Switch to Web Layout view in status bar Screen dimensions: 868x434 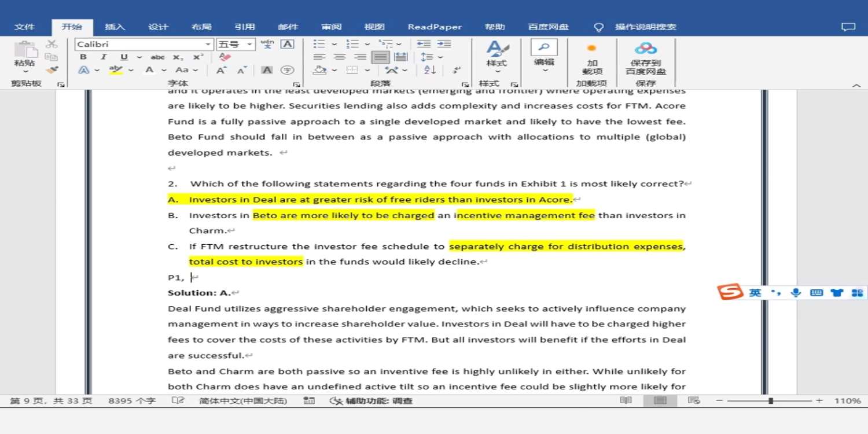click(694, 400)
